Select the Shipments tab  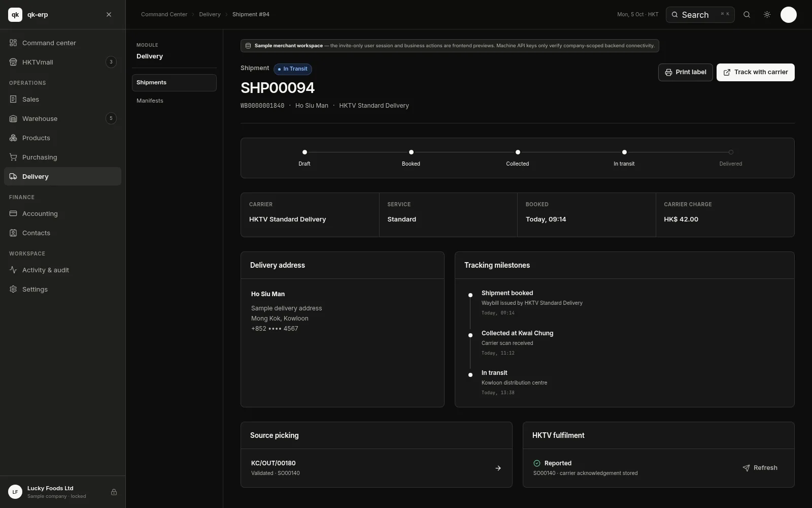pyautogui.click(x=174, y=83)
